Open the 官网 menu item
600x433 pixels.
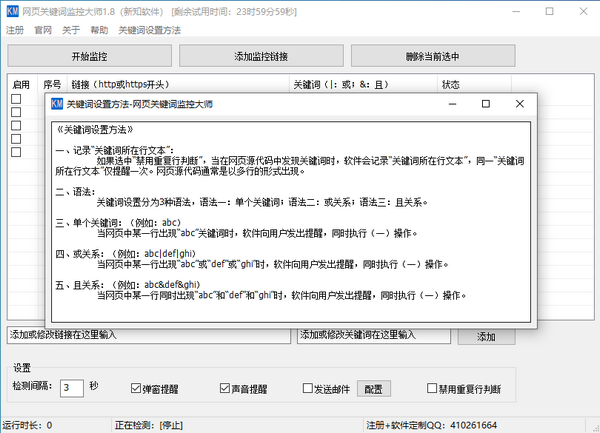click(43, 30)
